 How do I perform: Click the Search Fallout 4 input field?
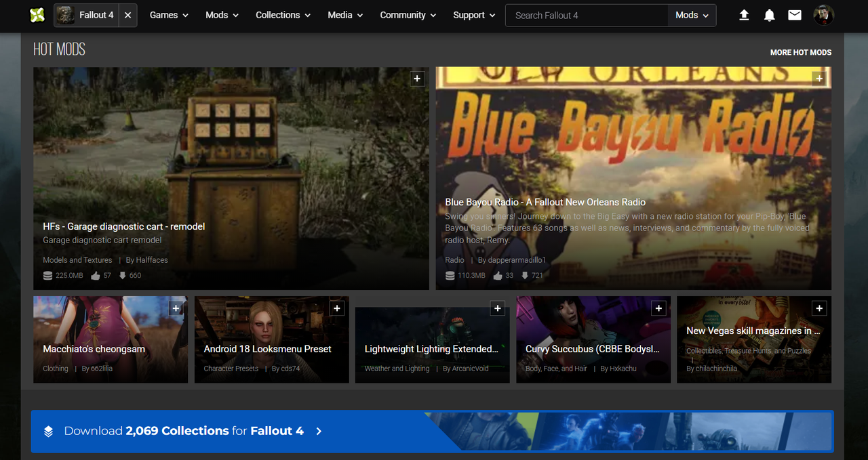(587, 15)
